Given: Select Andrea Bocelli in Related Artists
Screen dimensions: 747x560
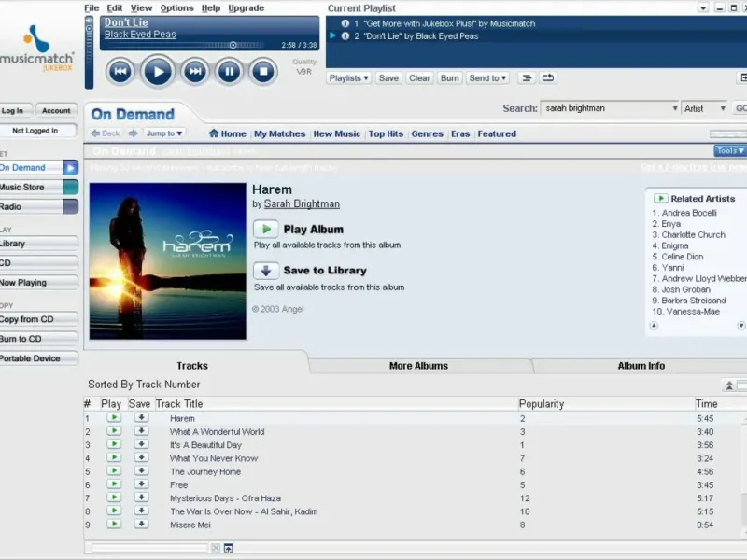Looking at the screenshot, I should coord(689,213).
